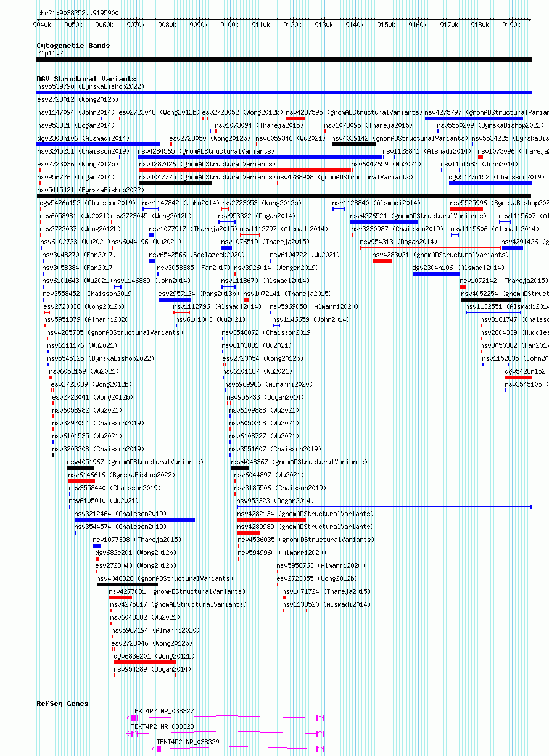This screenshot has width=549, height=756.
Task: Open nsv3230987 (Chaisson2019) label
Action: coord(397,229)
